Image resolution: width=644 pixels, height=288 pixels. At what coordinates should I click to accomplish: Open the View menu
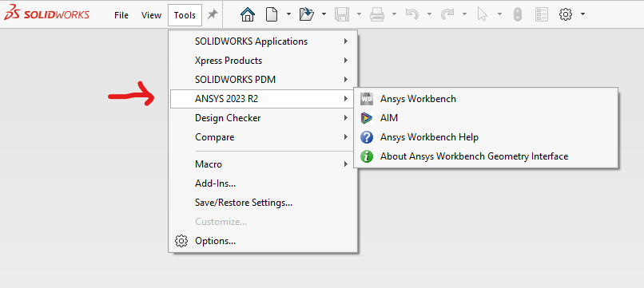click(x=151, y=15)
